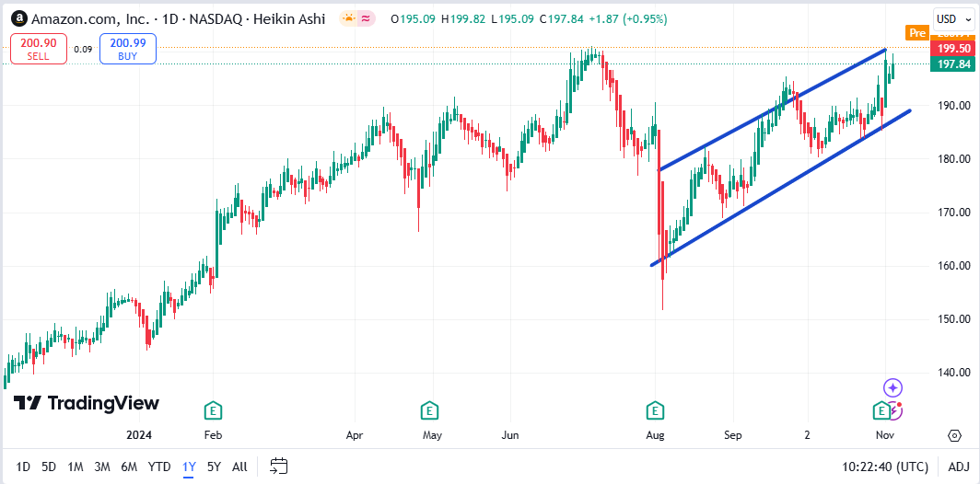Select the 6M date range
Screen dimensions: 980x484
[129, 467]
